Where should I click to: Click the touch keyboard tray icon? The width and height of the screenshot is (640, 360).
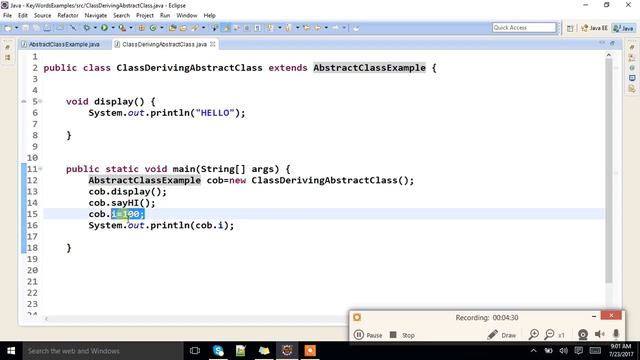(595, 351)
